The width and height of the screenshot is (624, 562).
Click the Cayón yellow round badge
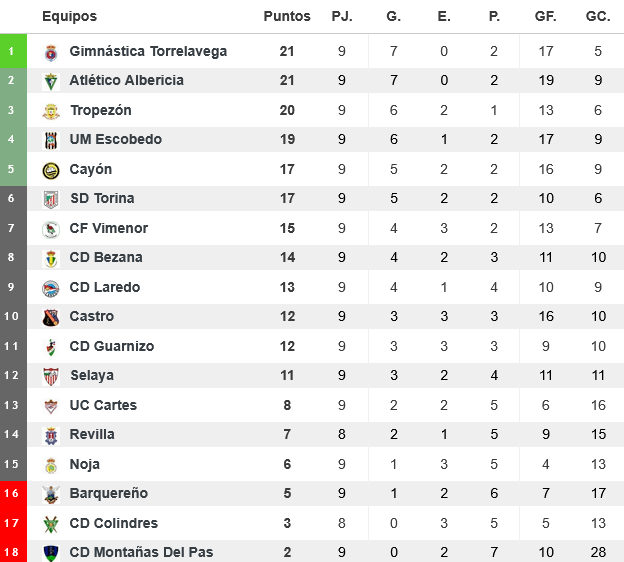tap(51, 170)
